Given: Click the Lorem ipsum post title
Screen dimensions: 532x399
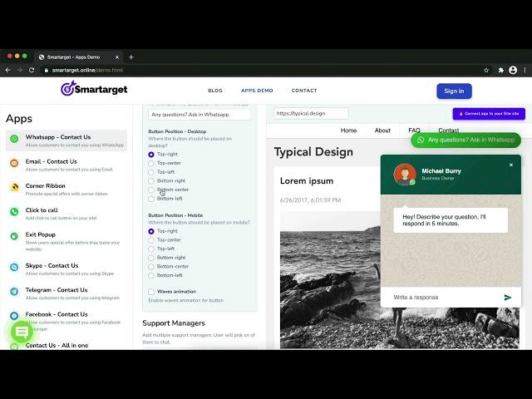Looking at the screenshot, I should pyautogui.click(x=307, y=181).
